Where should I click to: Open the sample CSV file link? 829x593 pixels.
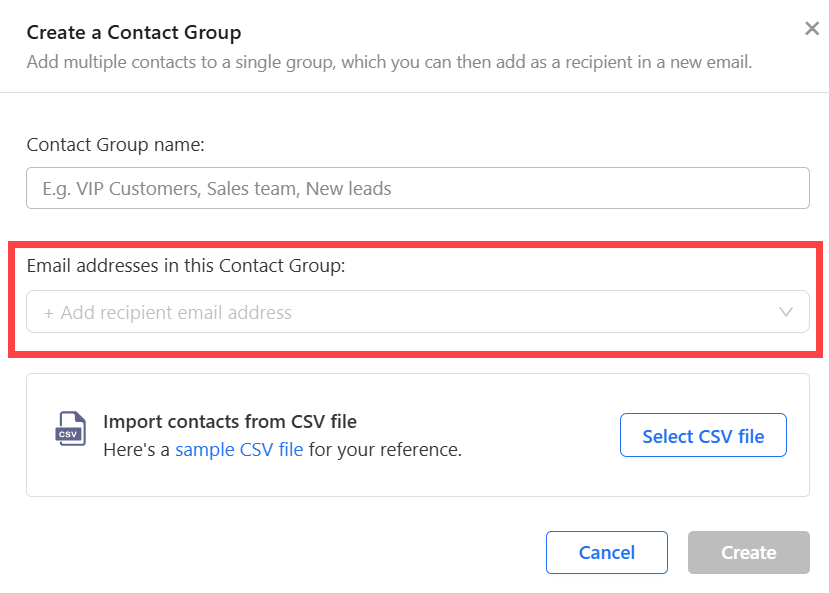(x=239, y=449)
